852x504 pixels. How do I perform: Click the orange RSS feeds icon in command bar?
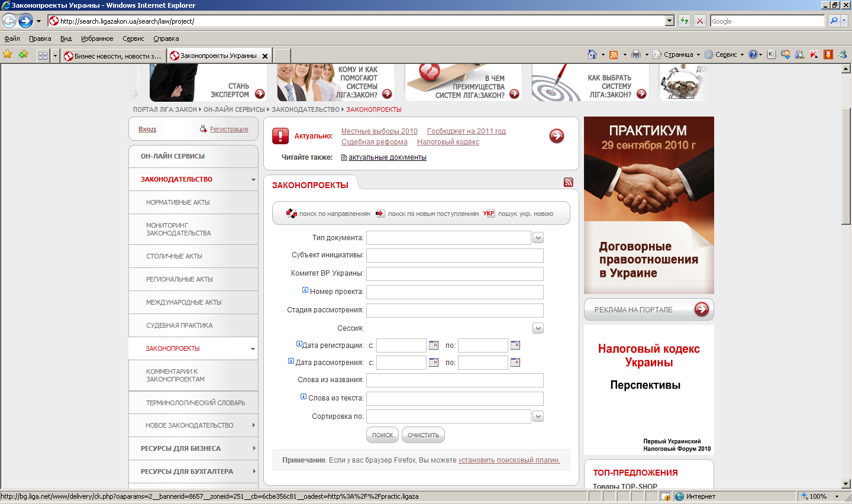[x=614, y=54]
